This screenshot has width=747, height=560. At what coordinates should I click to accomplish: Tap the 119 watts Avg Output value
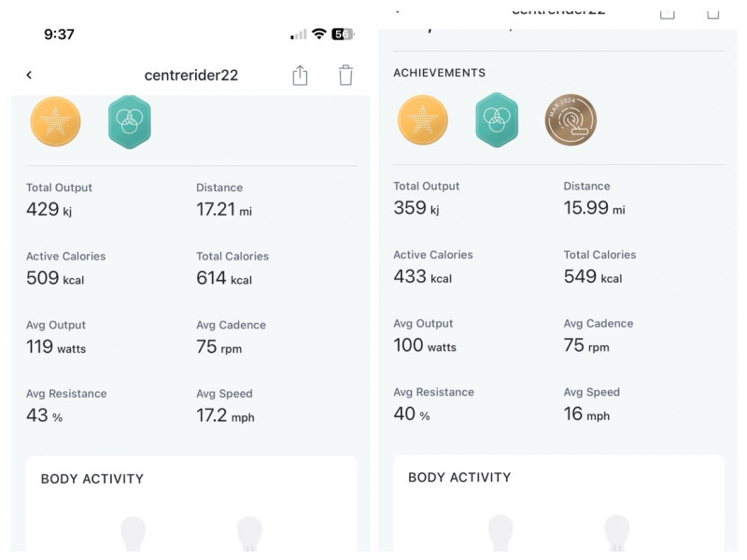[55, 347]
